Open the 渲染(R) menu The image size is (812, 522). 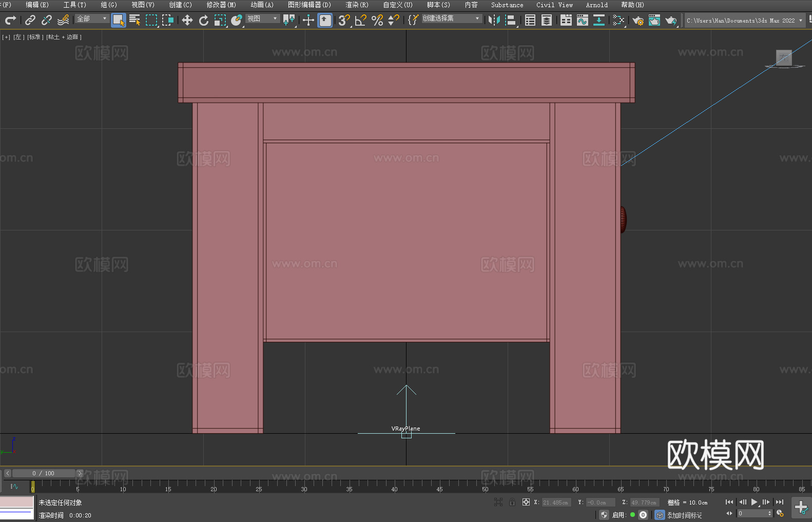point(357,5)
